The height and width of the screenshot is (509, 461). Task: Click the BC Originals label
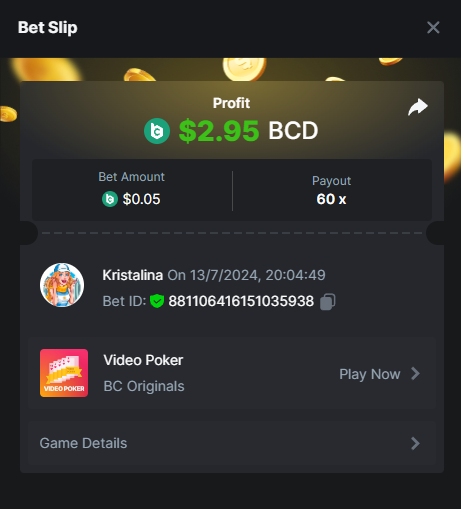[144, 386]
